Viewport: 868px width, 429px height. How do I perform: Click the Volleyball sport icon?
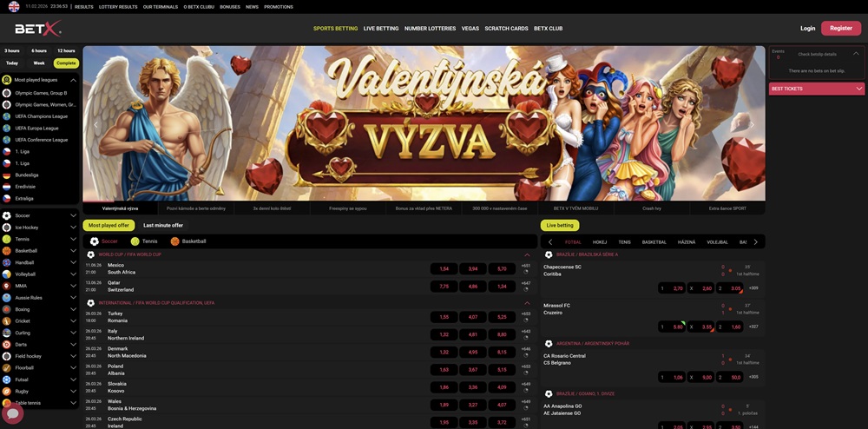coord(7,274)
